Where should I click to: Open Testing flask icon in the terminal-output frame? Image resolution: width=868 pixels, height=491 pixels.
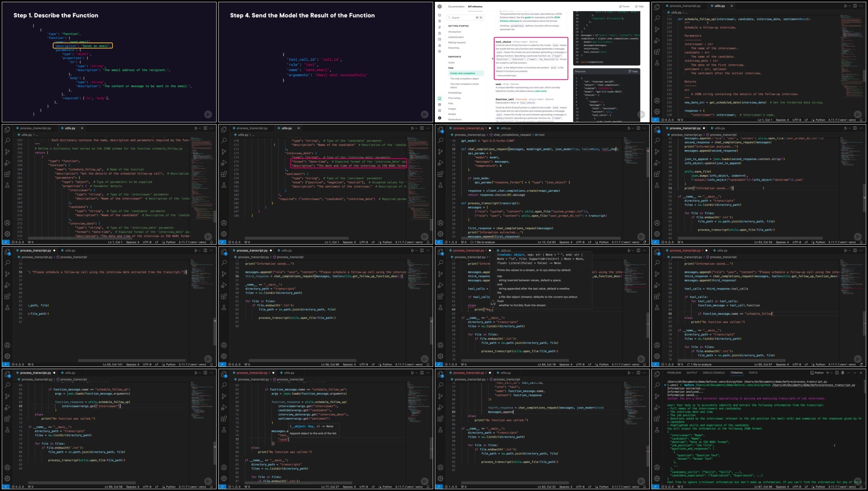(x=657, y=430)
